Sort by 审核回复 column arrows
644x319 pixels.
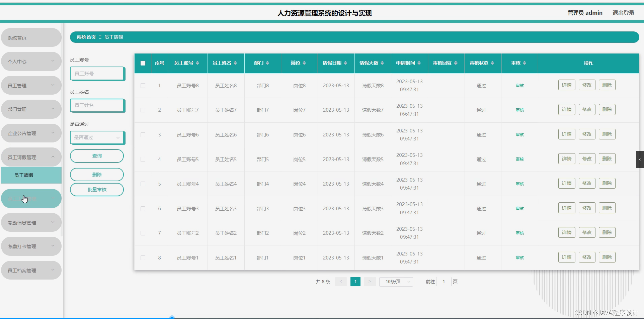point(455,63)
